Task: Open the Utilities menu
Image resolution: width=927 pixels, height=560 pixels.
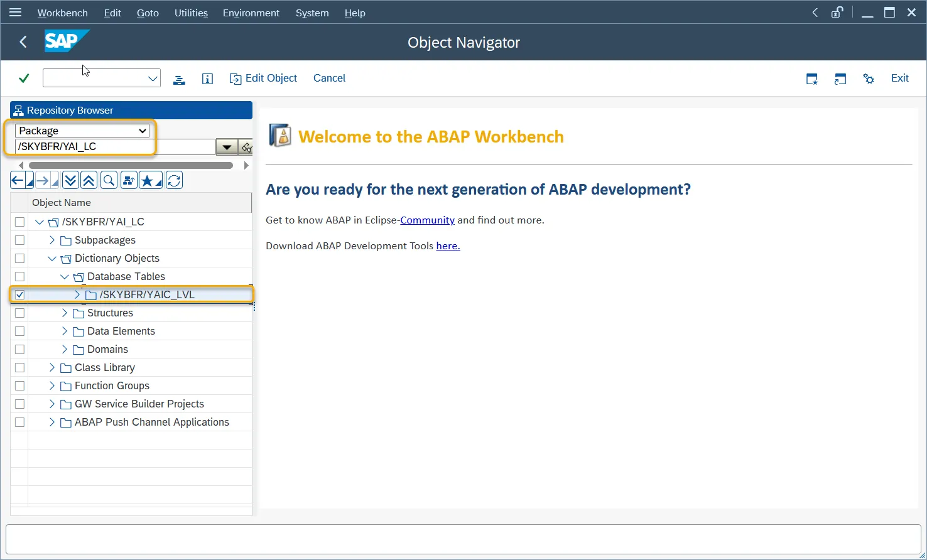Action: click(x=191, y=13)
